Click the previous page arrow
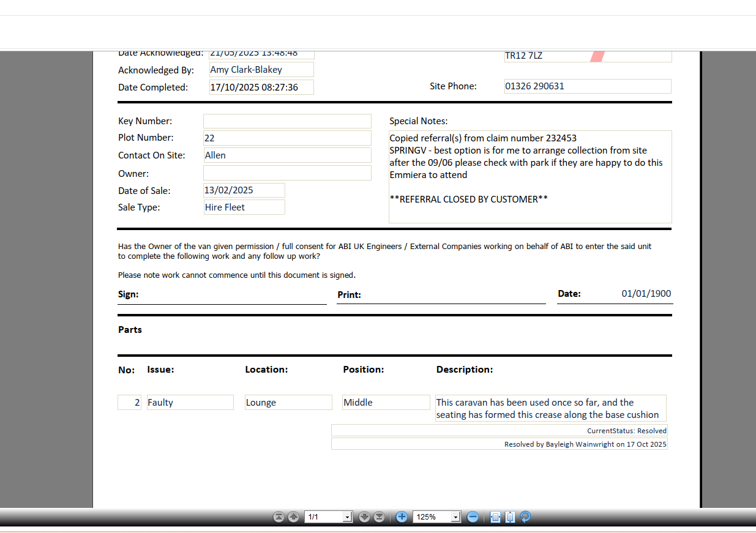 293,517
